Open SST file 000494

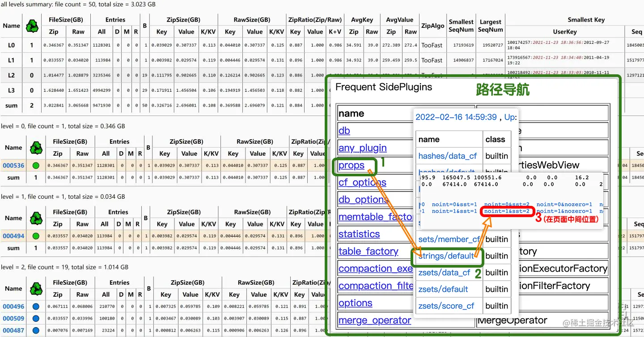coord(13,236)
